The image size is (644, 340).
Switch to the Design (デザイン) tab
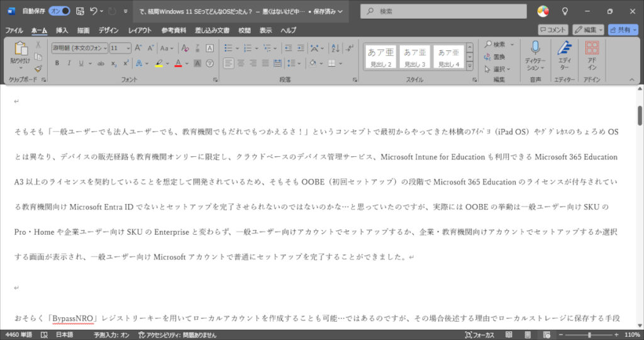click(x=108, y=30)
